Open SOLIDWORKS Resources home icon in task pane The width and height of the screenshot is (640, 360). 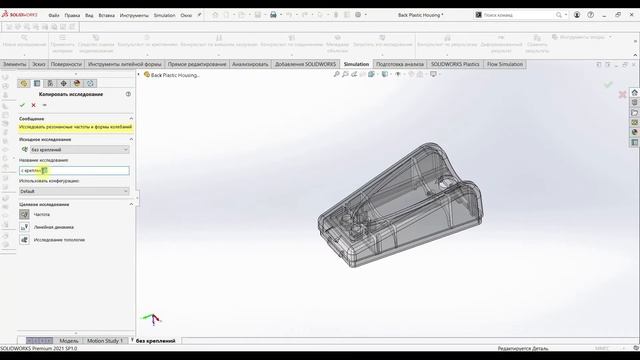tap(634, 93)
